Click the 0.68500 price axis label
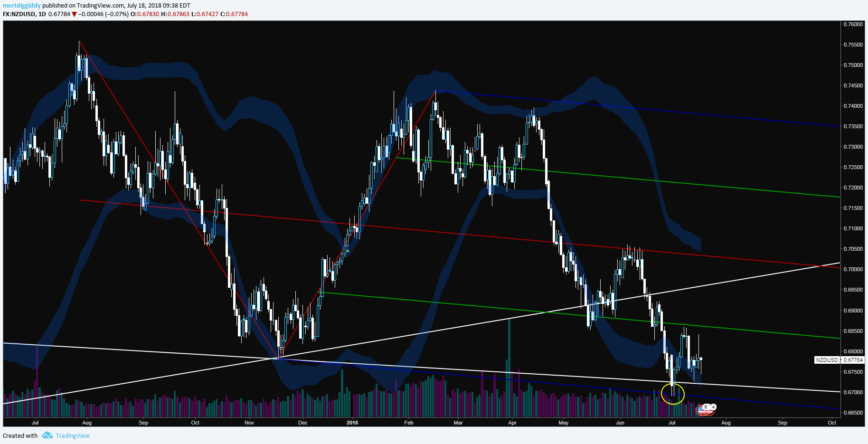The width and height of the screenshot is (868, 444). [853, 331]
